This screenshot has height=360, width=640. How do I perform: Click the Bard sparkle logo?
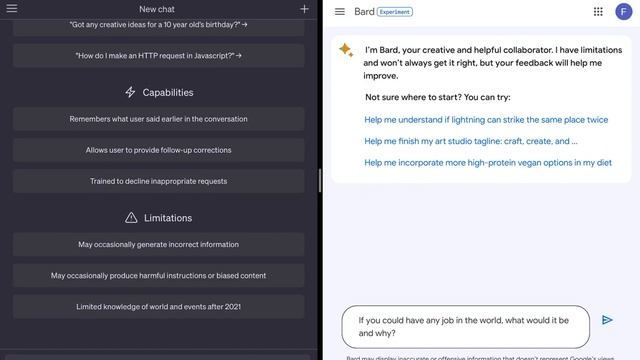pos(346,50)
